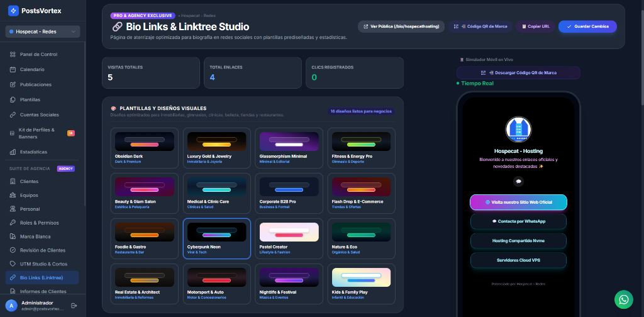The height and width of the screenshot is (317, 644).
Task: Pick the Flash Drop & E-Commerce template
Action: (x=362, y=193)
